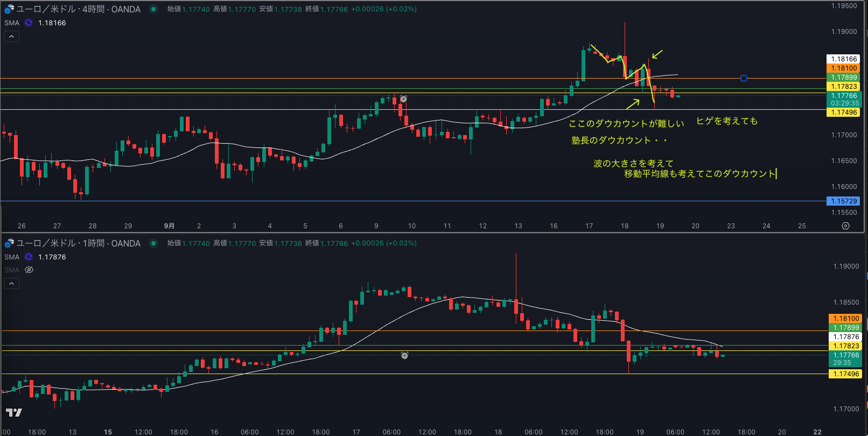
Task: Click the date 18 on the 4時間 time axis
Action: click(x=625, y=226)
